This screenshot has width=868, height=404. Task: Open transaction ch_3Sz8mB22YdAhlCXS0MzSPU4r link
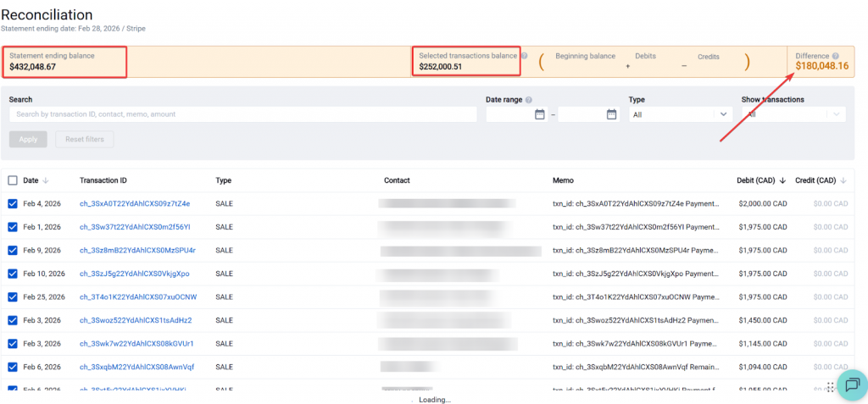[x=137, y=251]
